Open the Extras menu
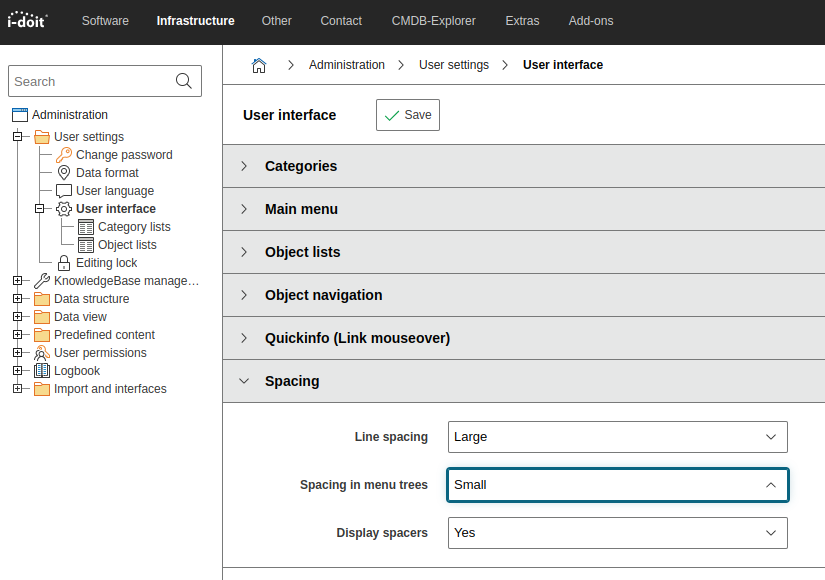The width and height of the screenshot is (825, 580). [x=522, y=21]
